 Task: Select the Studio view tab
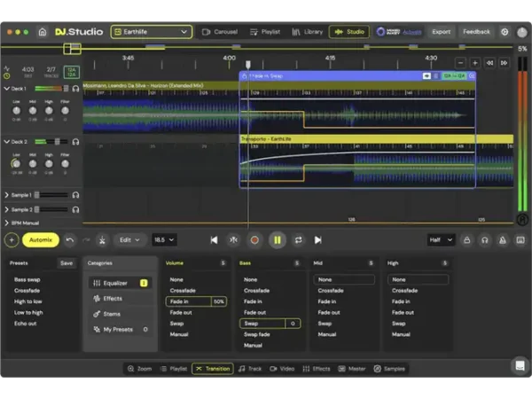[x=349, y=32]
